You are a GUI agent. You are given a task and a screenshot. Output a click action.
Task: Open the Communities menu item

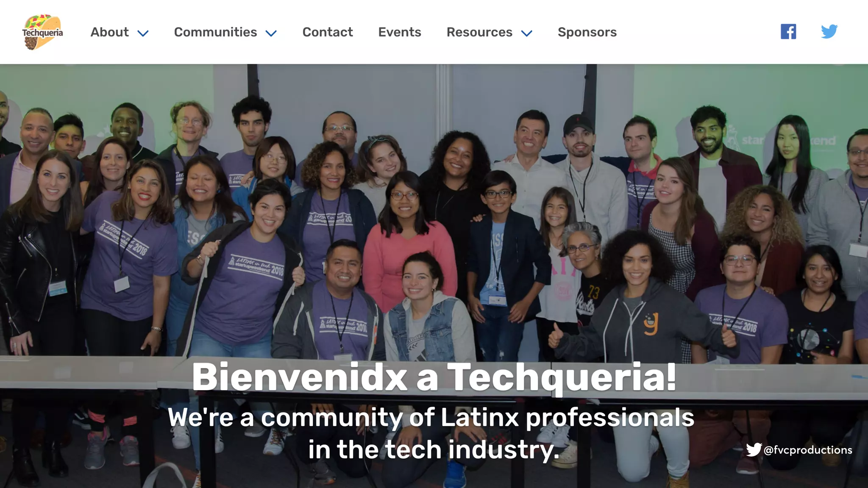pos(215,32)
